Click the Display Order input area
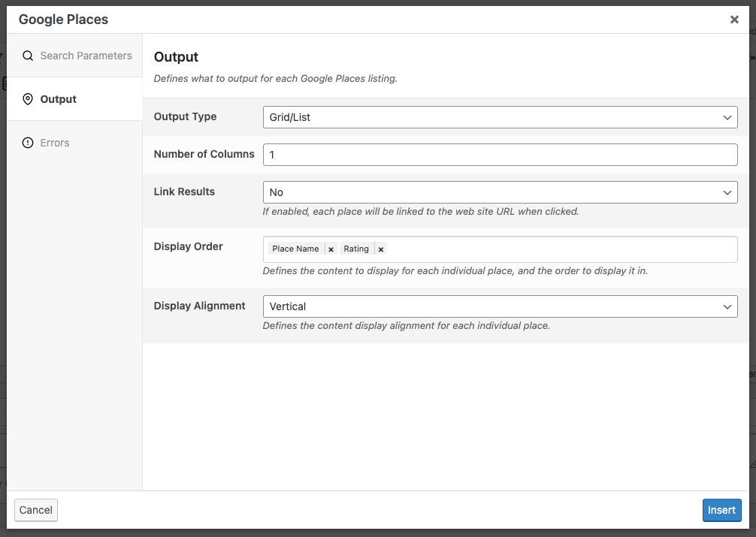 [526, 249]
